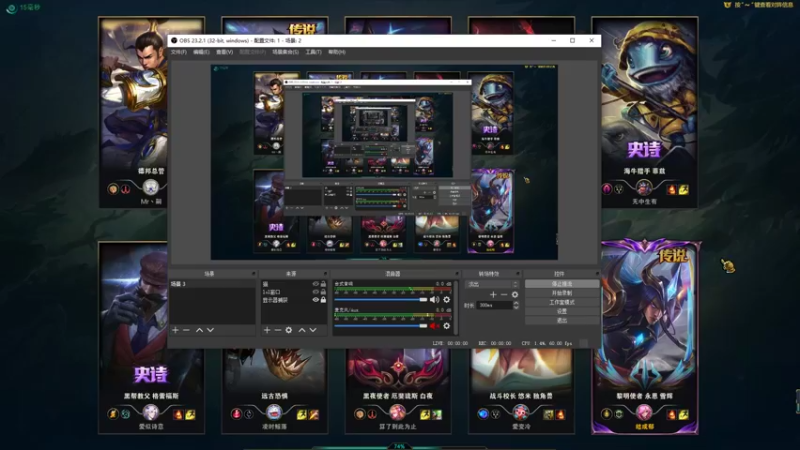Screen dimensions: 800x450
Task: Open the 场景集合(S) menu
Action: coord(285,52)
